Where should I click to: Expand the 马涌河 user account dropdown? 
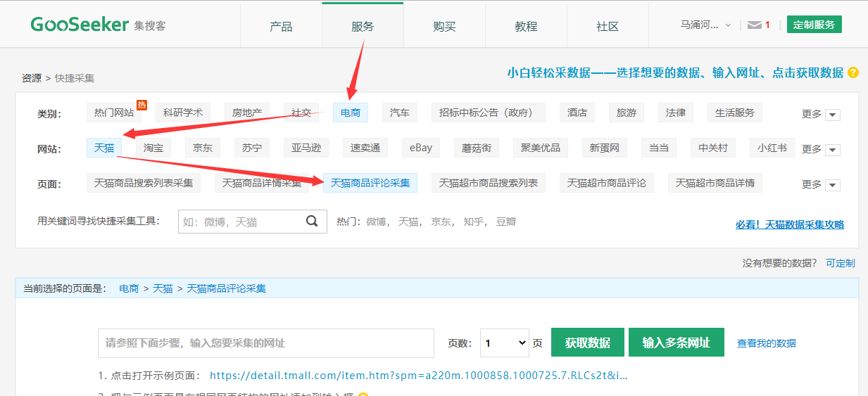706,25
